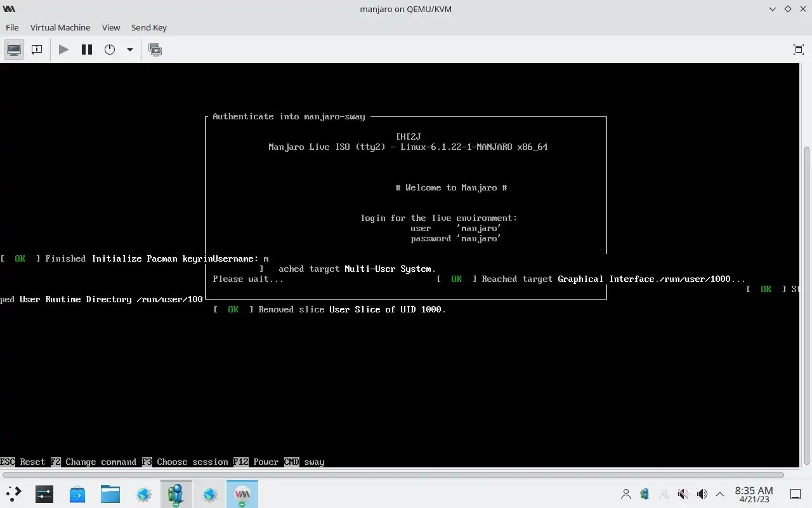812x508 pixels.
Task: Open the first globe browser icon in taskbar
Action: pos(143,493)
